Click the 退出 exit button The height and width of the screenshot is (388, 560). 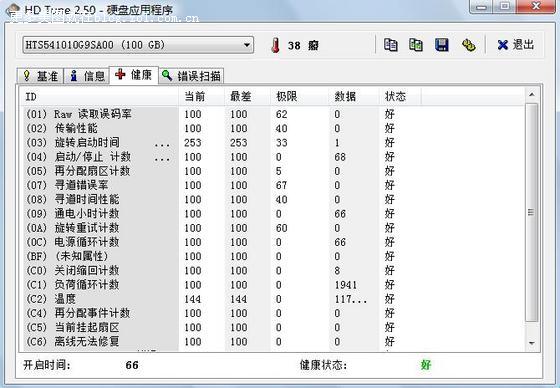[515, 45]
